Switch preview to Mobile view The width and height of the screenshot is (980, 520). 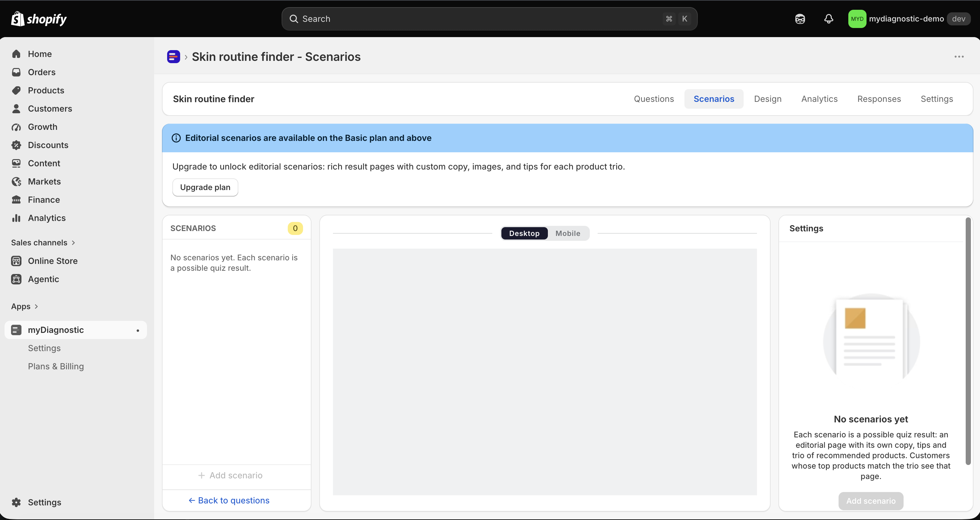[x=568, y=233]
